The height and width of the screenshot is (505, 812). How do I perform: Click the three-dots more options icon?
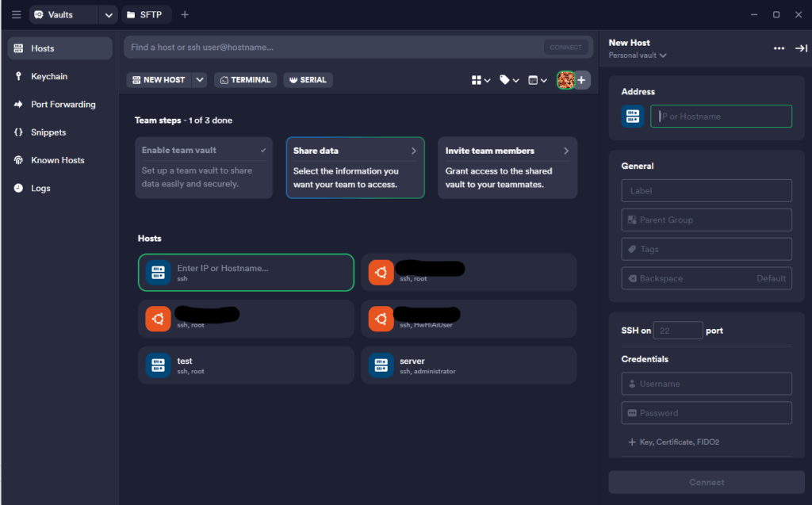tap(779, 48)
